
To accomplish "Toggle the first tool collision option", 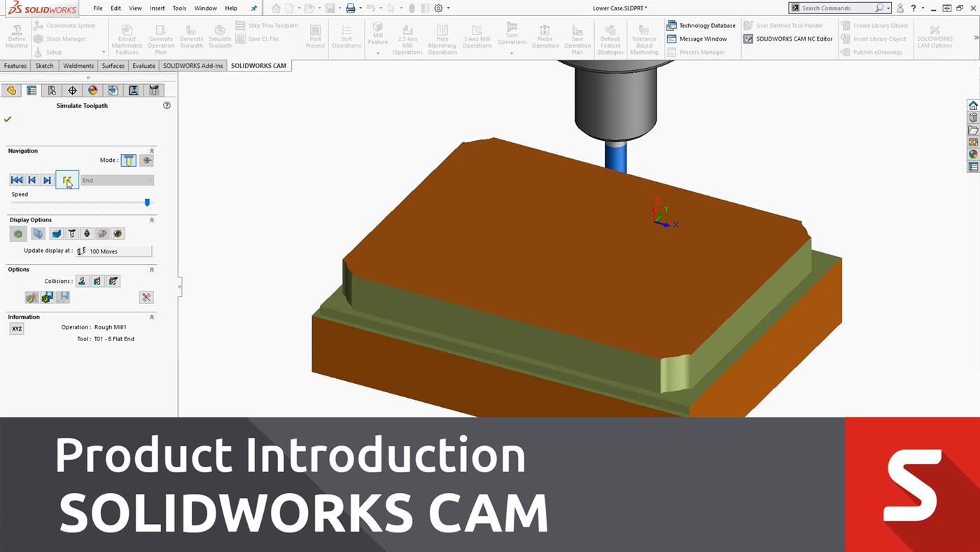I will (x=82, y=281).
